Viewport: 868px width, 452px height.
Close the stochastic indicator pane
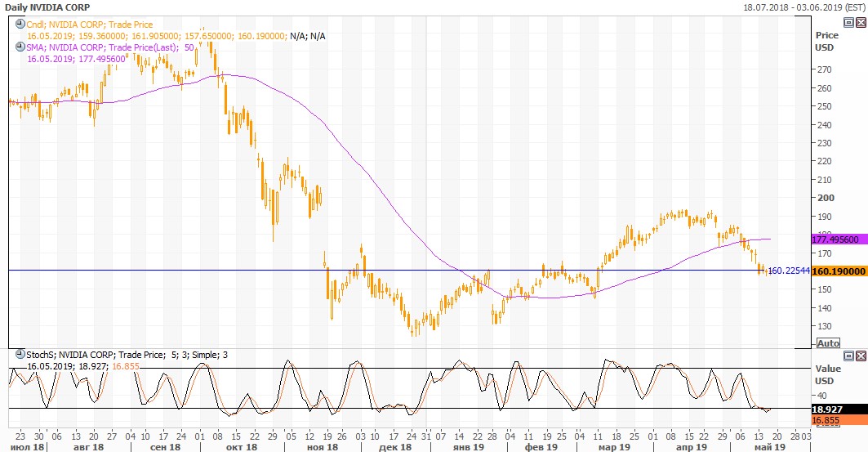[859, 355]
